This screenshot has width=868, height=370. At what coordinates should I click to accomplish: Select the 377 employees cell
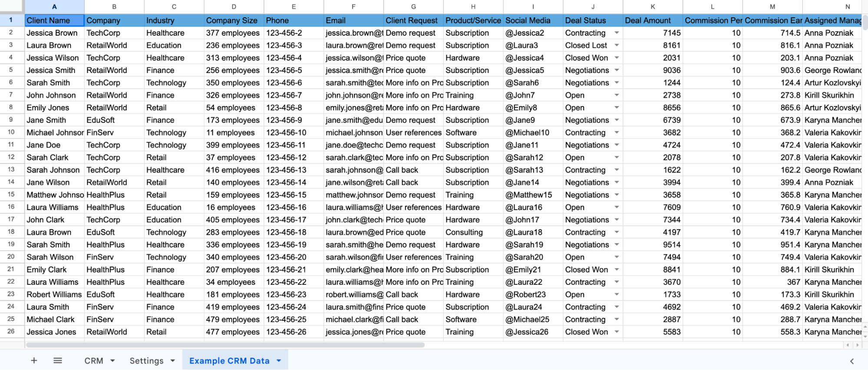pos(234,33)
